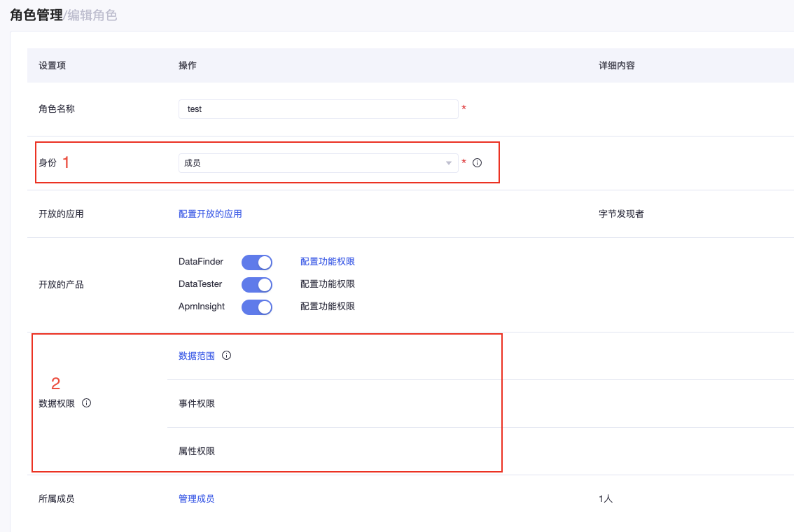The width and height of the screenshot is (794, 532).
Task: Click the 字节发现者 detail text
Action: (621, 213)
